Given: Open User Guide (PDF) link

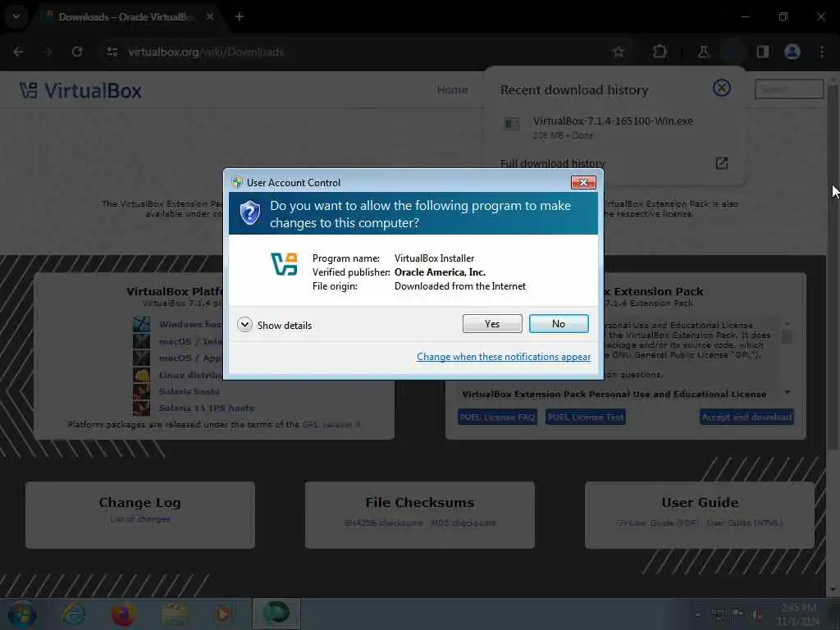Looking at the screenshot, I should click(x=657, y=523).
